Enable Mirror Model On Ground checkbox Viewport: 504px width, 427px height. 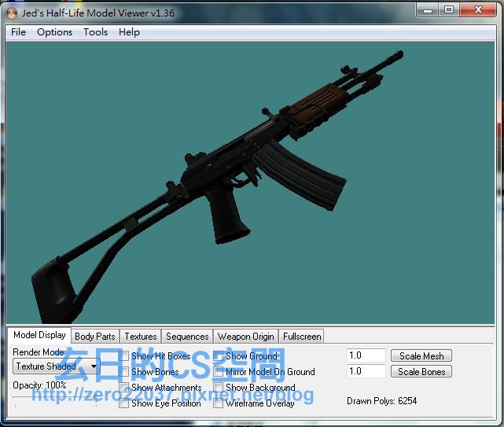219,372
